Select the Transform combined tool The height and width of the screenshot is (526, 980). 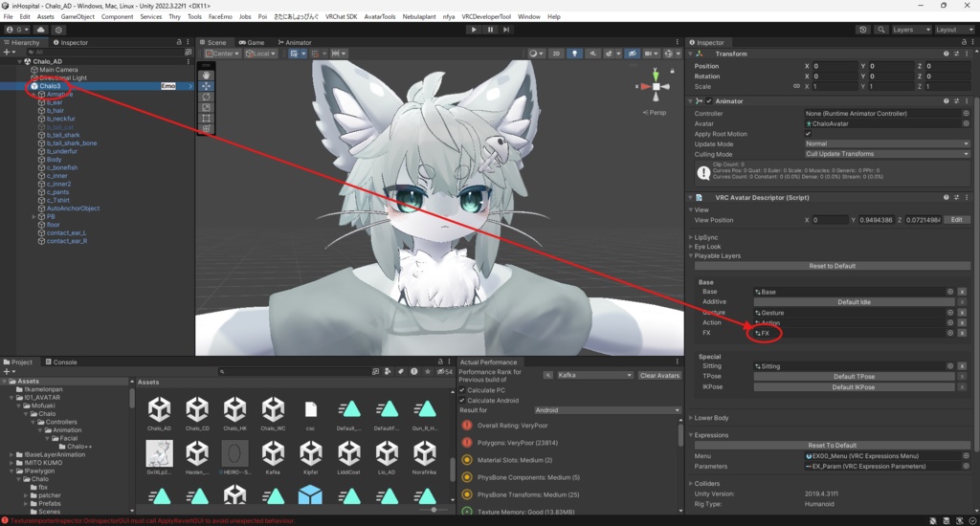[x=206, y=128]
